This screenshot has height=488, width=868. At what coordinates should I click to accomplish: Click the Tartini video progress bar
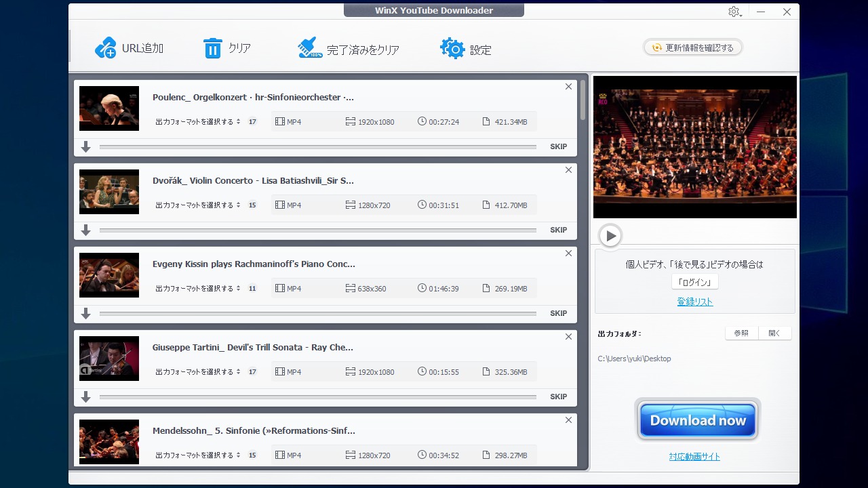click(x=318, y=397)
